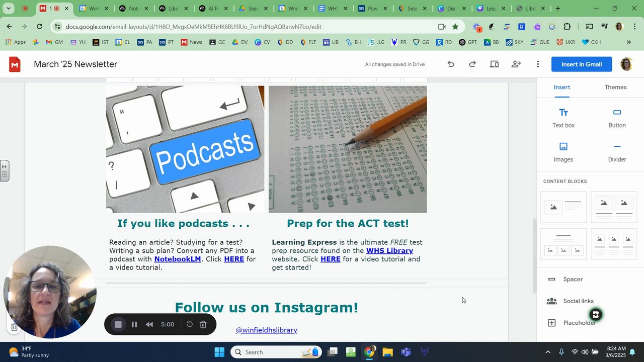Open the weather widget Partly sunny
Image resolution: width=644 pixels, height=362 pixels.
click(x=29, y=352)
